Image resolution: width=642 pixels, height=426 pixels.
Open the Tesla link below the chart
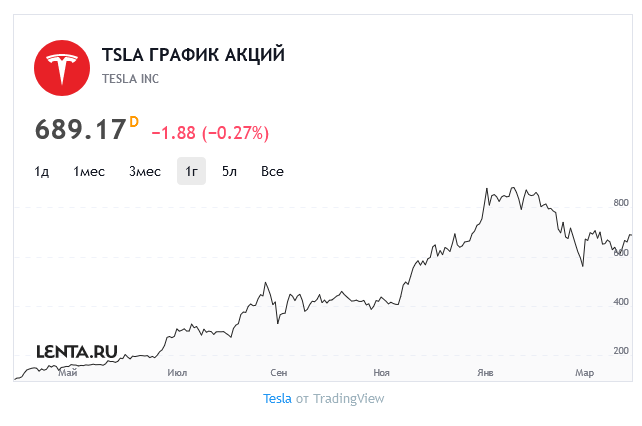[277, 399]
